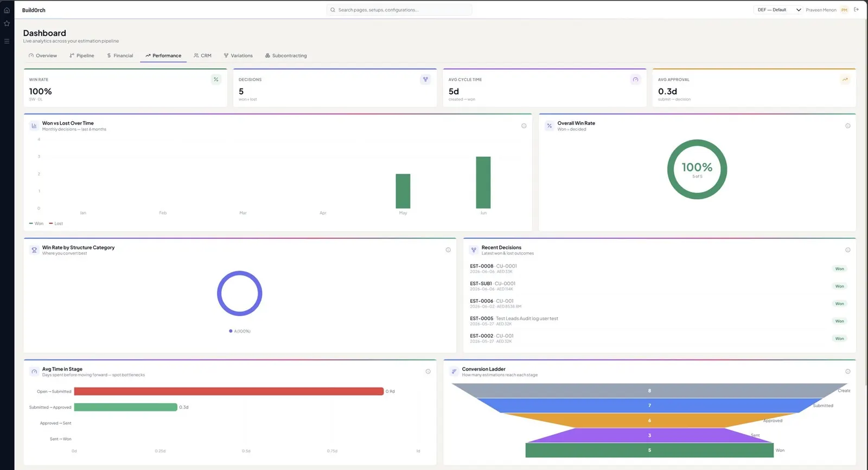Open recent decision EST-0006
The height and width of the screenshot is (470, 868).
(658, 303)
